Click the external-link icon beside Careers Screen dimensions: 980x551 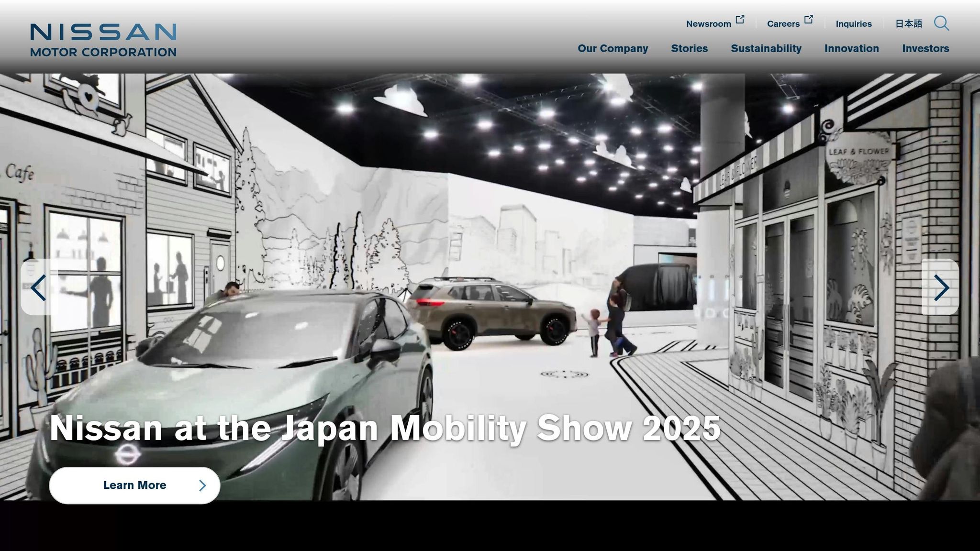point(809,20)
